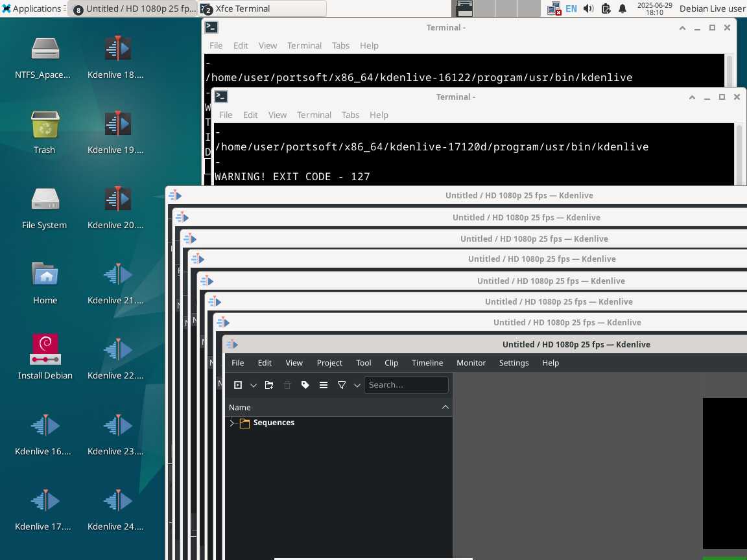Screen dimensions: 747x560
Task: Click the Tag icon in bin toolbar
Action: 305,385
